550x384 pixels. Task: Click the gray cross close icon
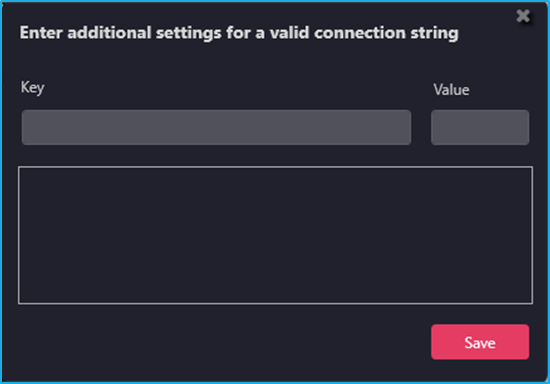coord(523,16)
